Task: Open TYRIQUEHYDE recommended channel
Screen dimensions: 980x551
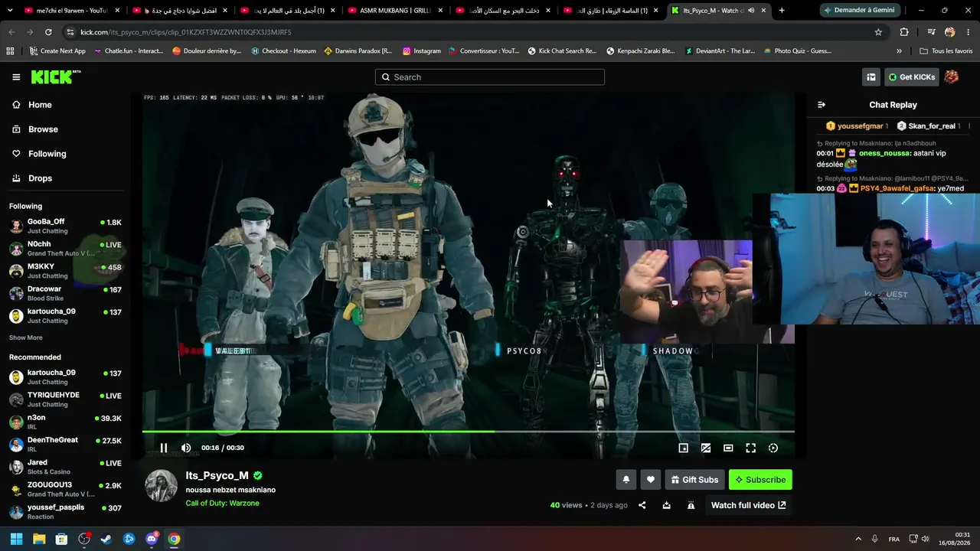Action: (x=66, y=399)
